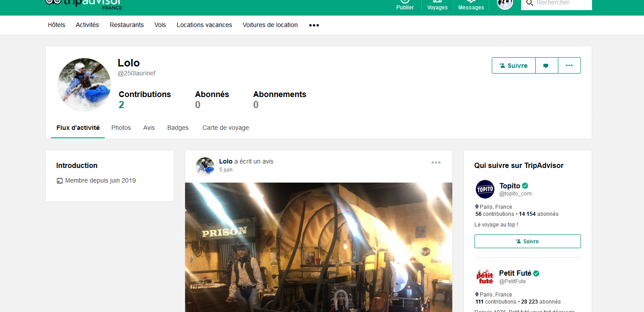The width and height of the screenshot is (644, 312).
Task: Click the @250laurinef username text
Action: point(137,74)
